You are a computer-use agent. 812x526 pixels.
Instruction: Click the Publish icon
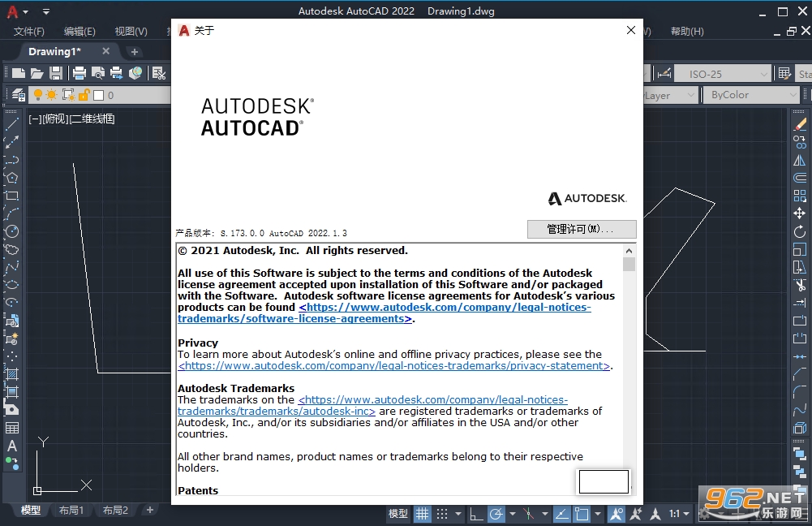tap(117, 73)
